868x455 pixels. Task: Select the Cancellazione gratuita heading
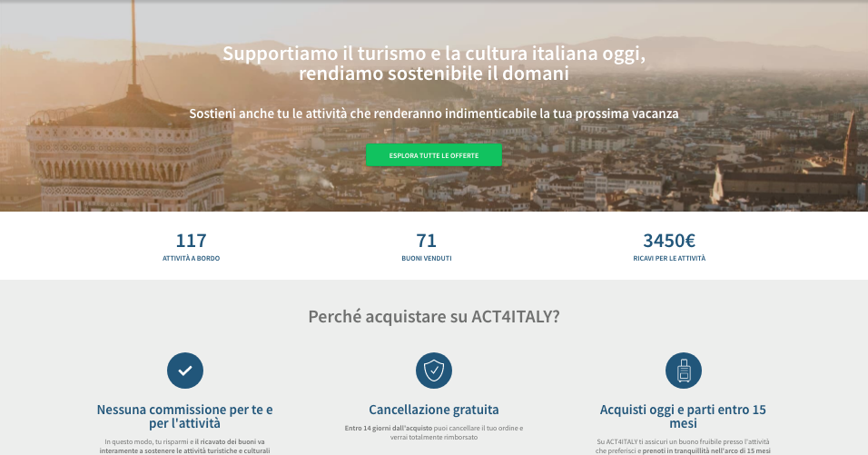pos(434,410)
